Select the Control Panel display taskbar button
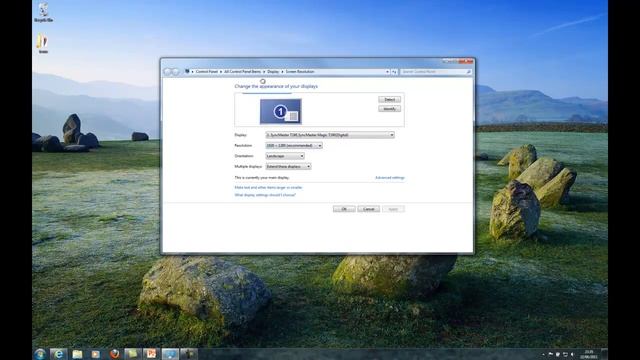 (x=170, y=354)
